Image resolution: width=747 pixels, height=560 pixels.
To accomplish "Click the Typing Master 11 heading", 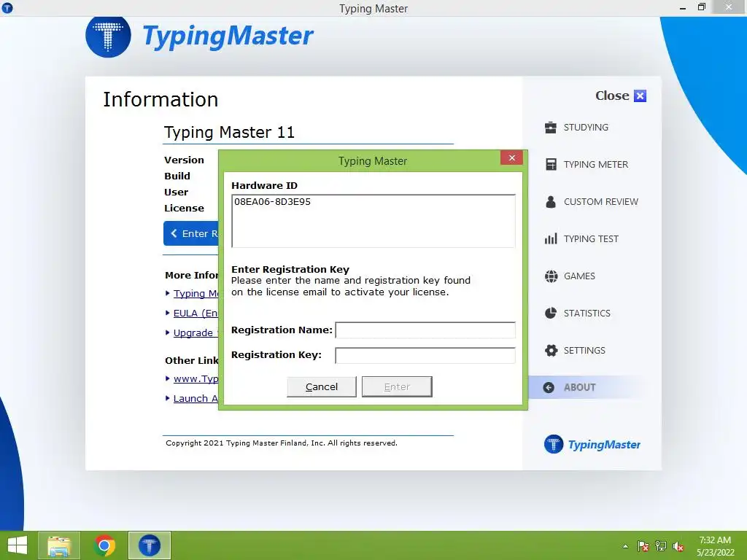I will pyautogui.click(x=229, y=133).
